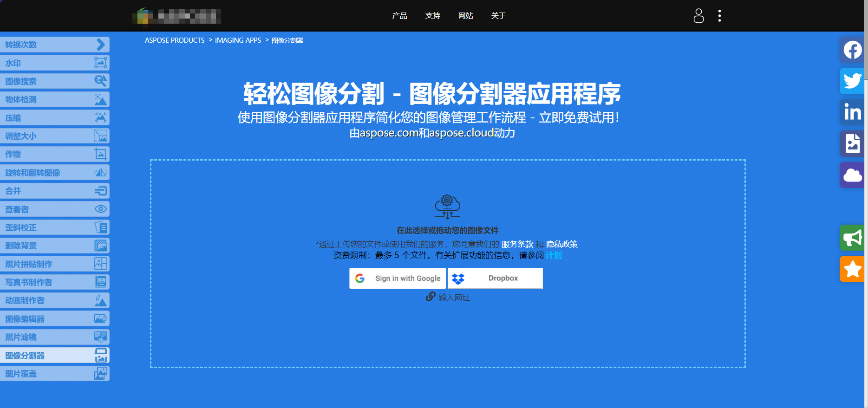Image resolution: width=868 pixels, height=408 pixels.
Task: Select 调整大小 in the sidebar
Action: 55,136
